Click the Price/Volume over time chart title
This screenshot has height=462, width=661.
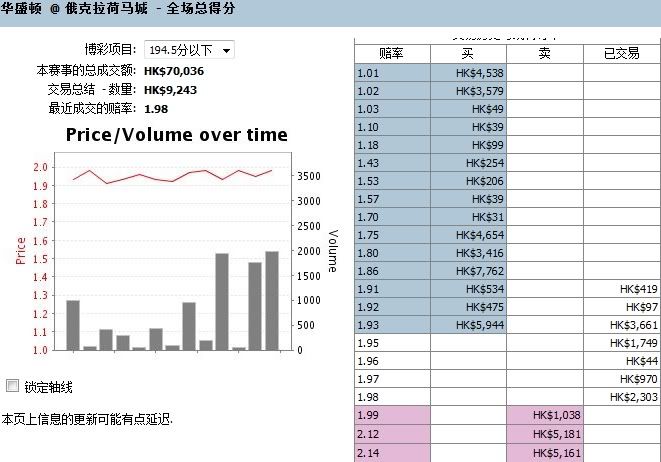[x=176, y=135]
